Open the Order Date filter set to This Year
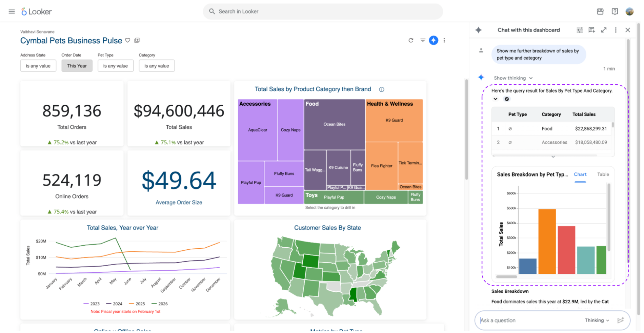This screenshot has width=644, height=333. point(77,66)
